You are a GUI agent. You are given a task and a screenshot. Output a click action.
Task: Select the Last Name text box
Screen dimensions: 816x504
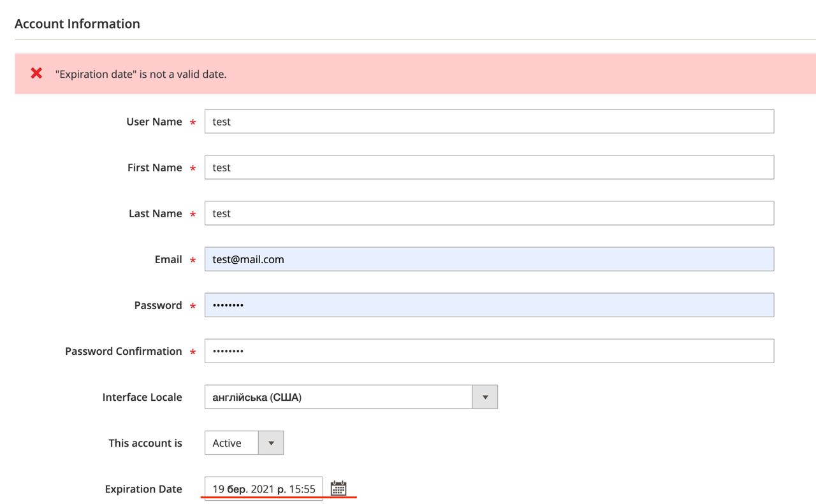coord(489,213)
